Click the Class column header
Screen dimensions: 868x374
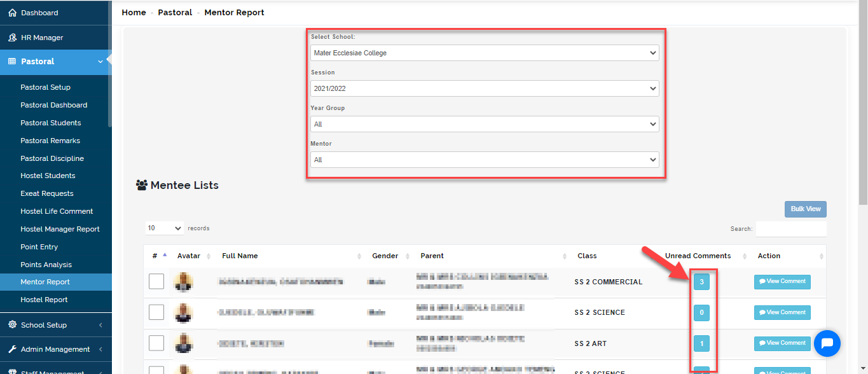click(587, 256)
